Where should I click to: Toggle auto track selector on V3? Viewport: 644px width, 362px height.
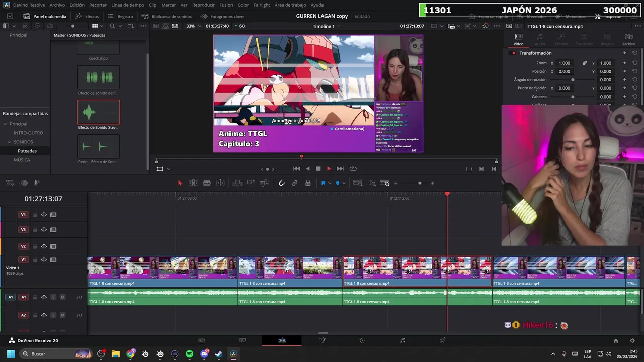[x=44, y=230]
